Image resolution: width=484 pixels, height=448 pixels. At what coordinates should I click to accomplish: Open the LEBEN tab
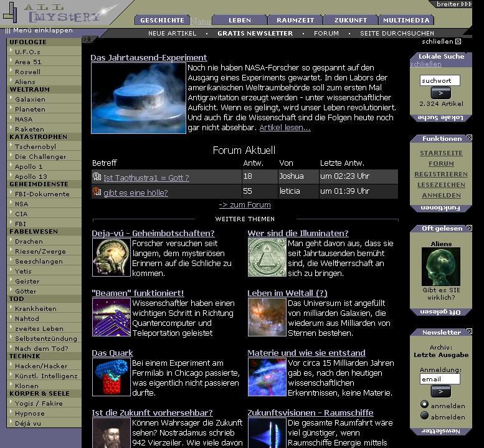240,20
